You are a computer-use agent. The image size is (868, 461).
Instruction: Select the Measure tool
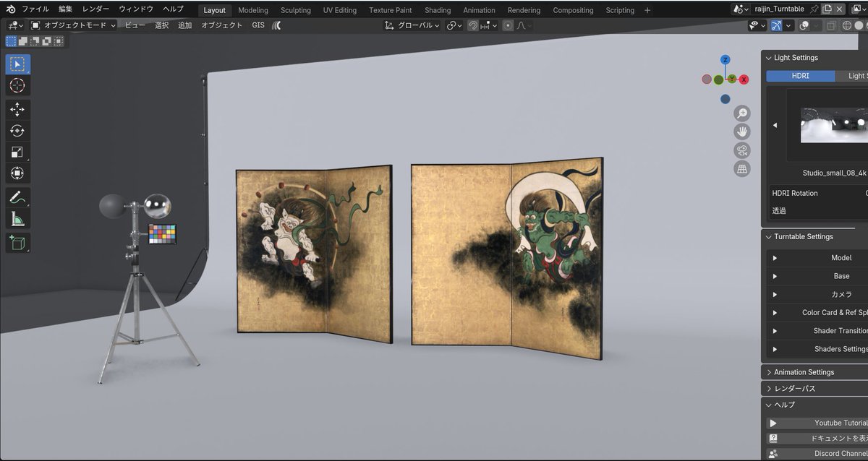(17, 218)
